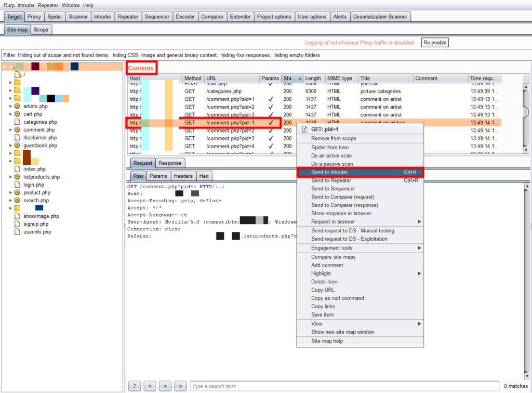Expand the listproducts.php tree node

coord(10,177)
